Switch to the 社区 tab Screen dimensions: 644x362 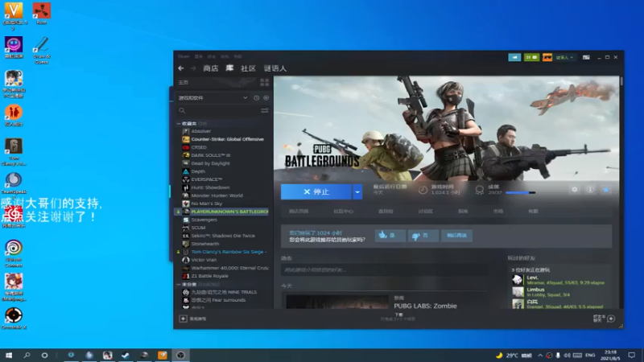[x=248, y=68]
